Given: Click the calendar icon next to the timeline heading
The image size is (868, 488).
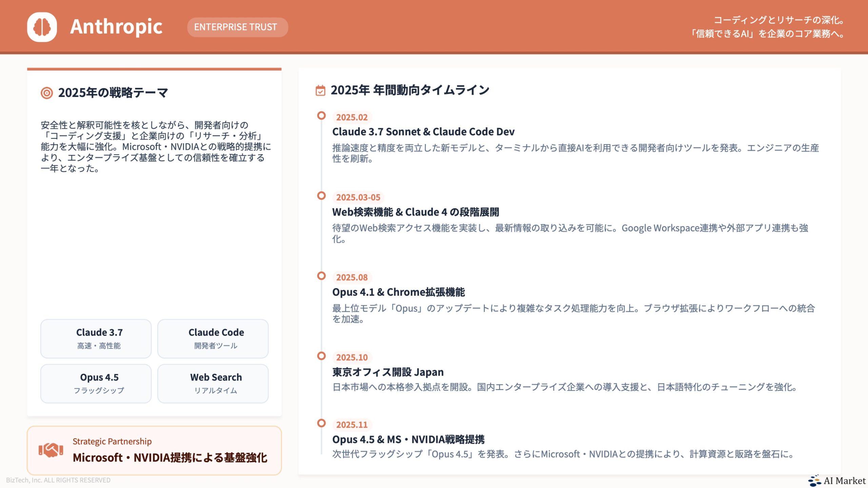Looking at the screenshot, I should [x=320, y=90].
